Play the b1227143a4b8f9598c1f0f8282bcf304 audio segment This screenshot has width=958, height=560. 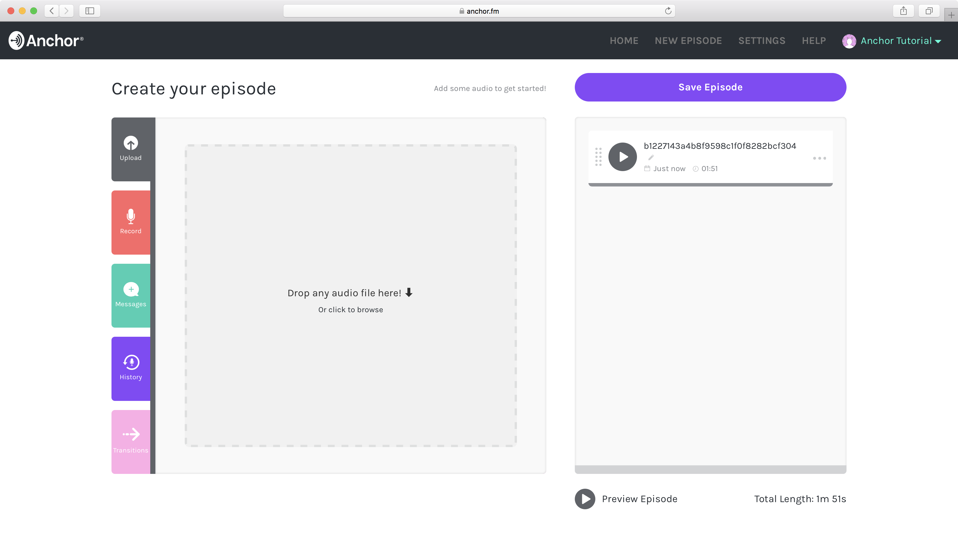click(x=622, y=157)
